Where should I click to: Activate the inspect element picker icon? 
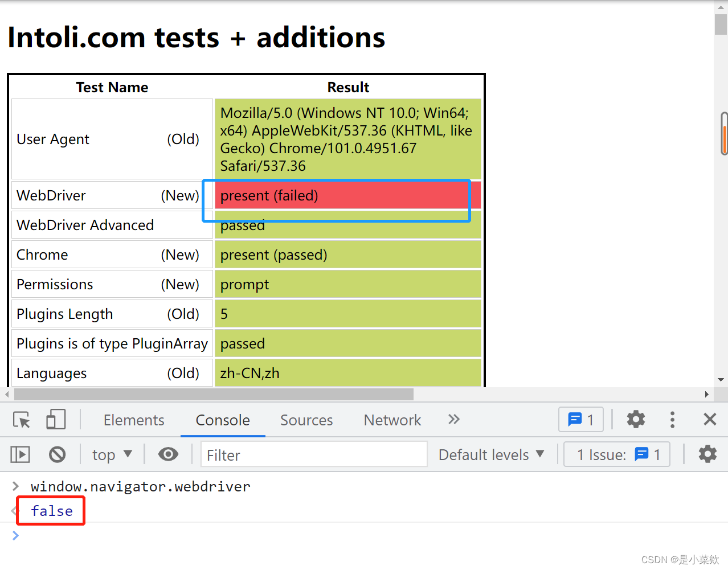(22, 420)
